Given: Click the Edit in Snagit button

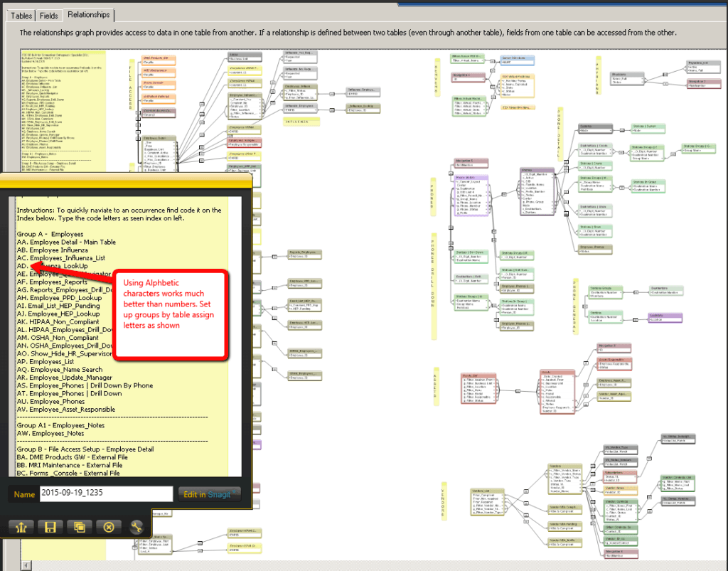Looking at the screenshot, I should 208,493.
